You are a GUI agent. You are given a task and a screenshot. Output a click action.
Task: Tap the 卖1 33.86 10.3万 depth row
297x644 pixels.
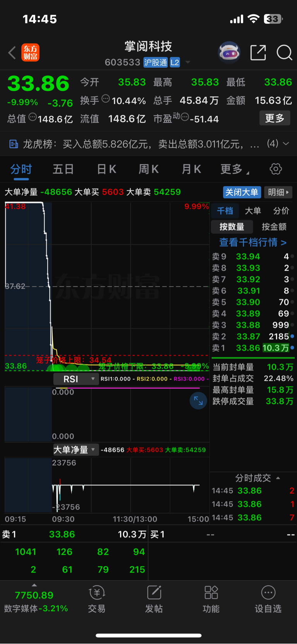[x=253, y=348]
